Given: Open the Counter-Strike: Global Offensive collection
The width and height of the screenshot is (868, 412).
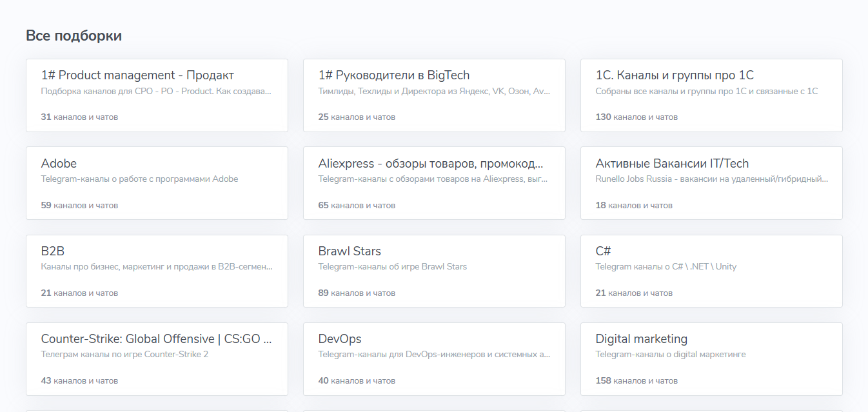Looking at the screenshot, I should click(157, 358).
